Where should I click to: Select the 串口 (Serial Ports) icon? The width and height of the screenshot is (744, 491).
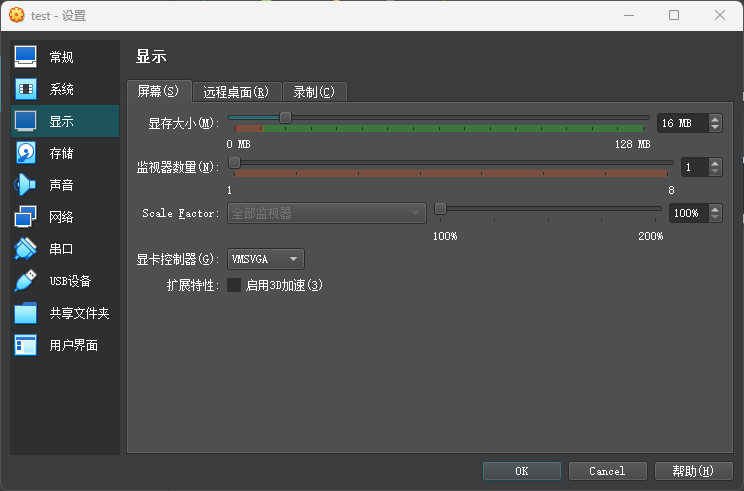pyautogui.click(x=25, y=249)
